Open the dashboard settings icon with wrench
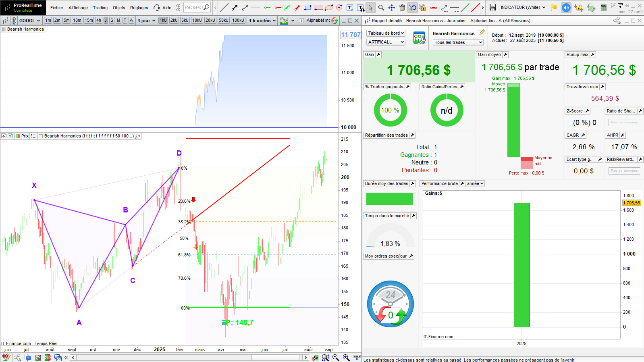This screenshot has height=362, width=644. [419, 38]
